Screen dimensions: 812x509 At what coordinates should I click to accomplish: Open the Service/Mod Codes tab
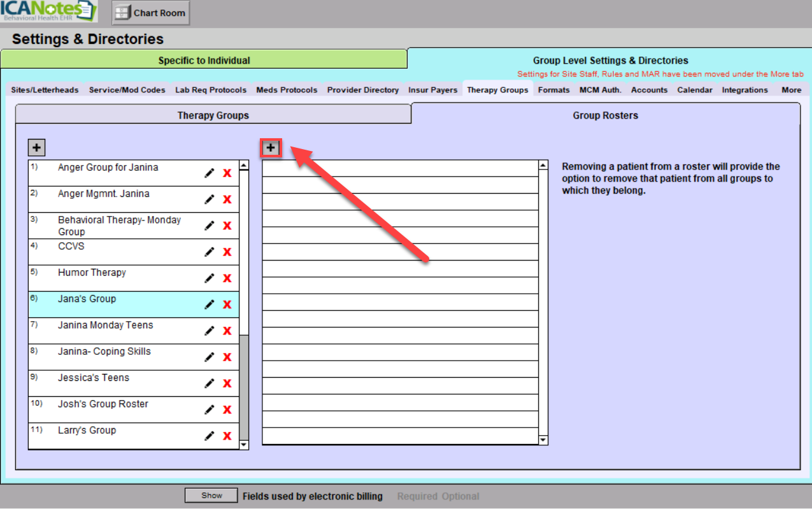point(127,90)
